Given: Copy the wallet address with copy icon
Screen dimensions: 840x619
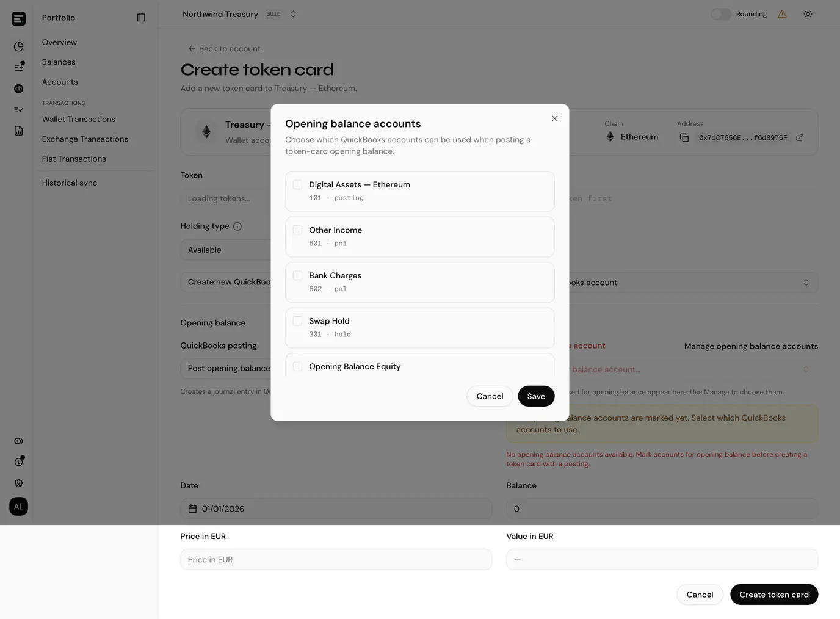Looking at the screenshot, I should [684, 138].
